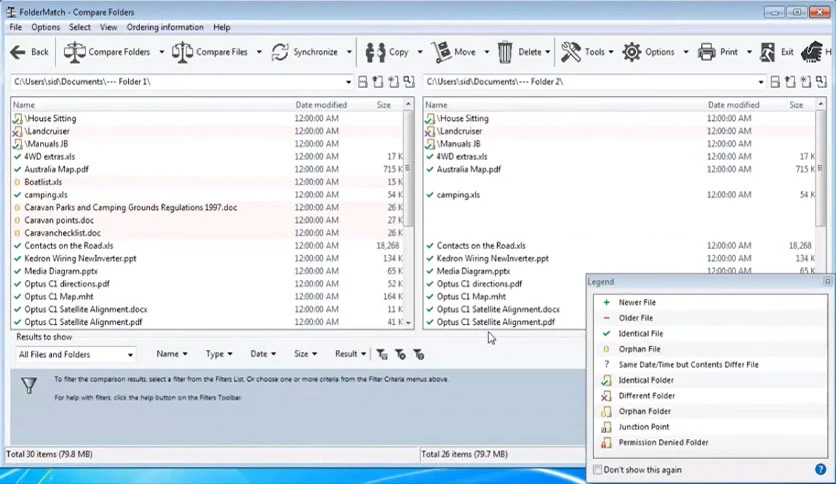Expand the Name filter criteria menu
The image size is (836, 484).
click(x=172, y=354)
